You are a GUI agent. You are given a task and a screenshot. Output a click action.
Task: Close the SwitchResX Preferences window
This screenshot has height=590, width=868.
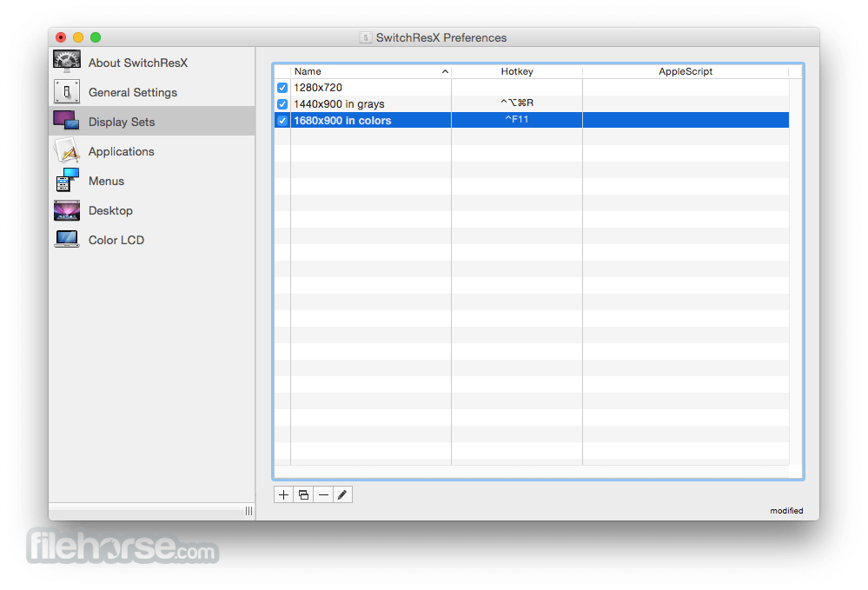(x=61, y=37)
